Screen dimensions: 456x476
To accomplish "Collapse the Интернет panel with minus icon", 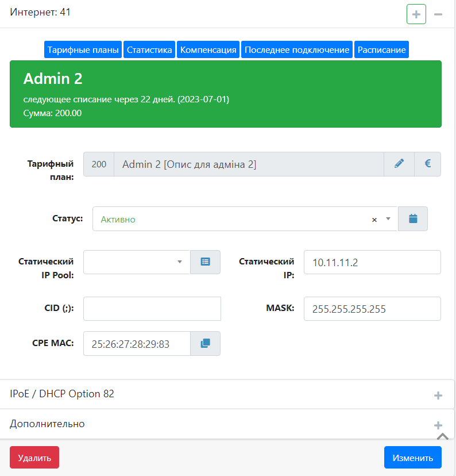I will pos(438,14).
